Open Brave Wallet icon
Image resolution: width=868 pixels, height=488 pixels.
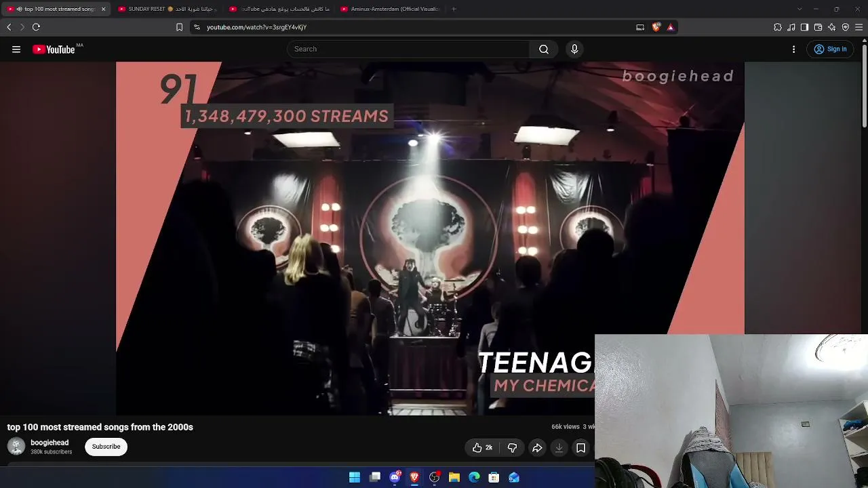818,27
